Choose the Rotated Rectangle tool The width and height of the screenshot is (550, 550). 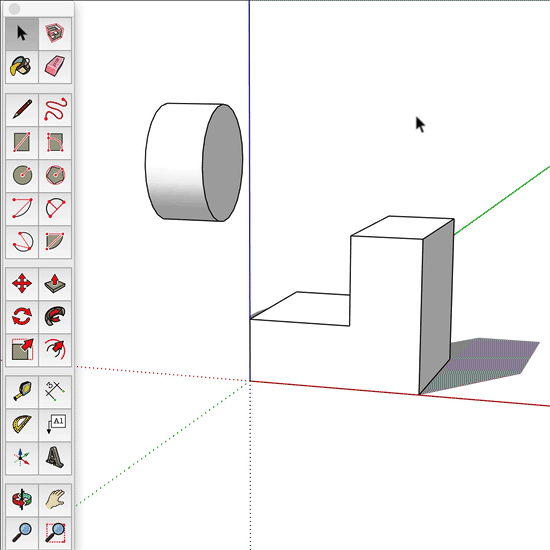[55, 143]
